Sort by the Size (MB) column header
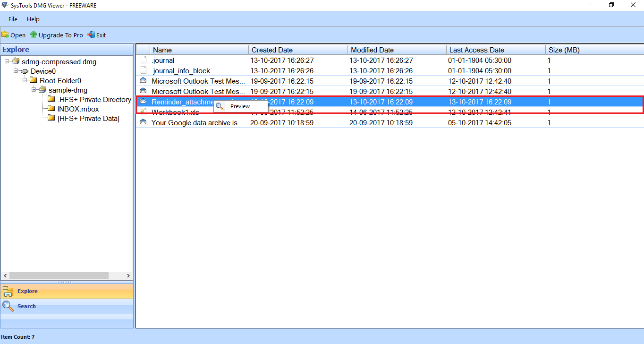The width and height of the screenshot is (644, 344). 594,50
